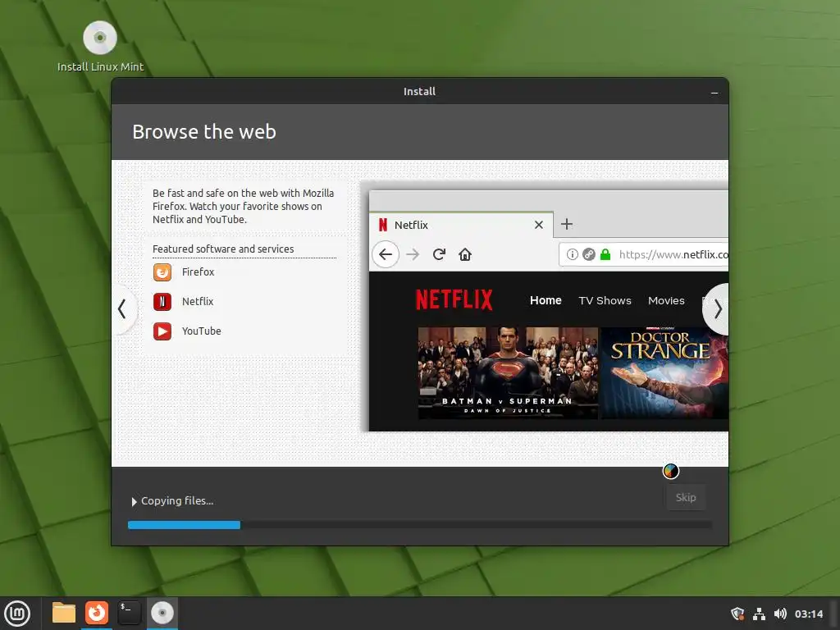
Task: Click the permissions icon in address bar
Action: (x=589, y=254)
